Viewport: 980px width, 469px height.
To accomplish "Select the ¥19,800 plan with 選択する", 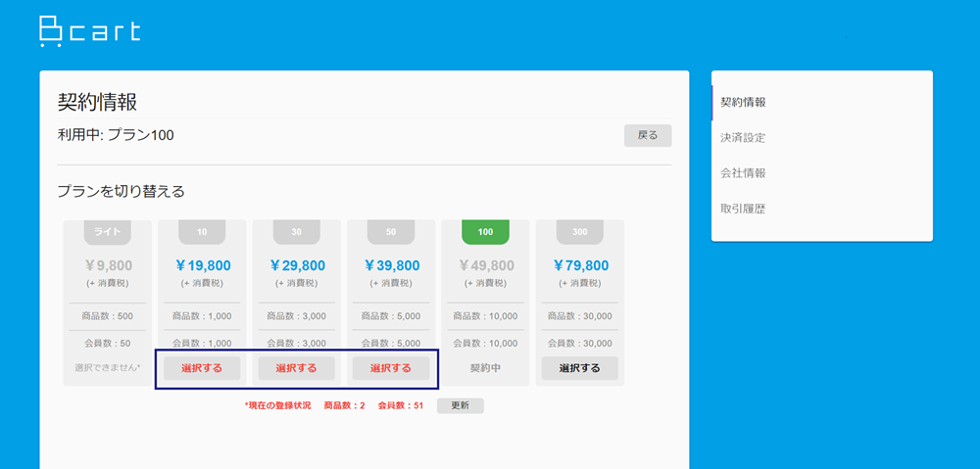I will pos(202,368).
